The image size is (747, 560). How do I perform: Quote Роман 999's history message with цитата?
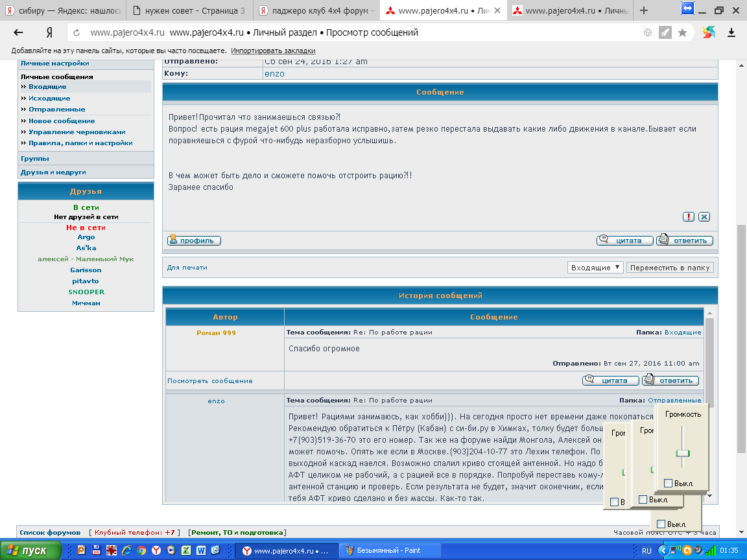coord(610,380)
